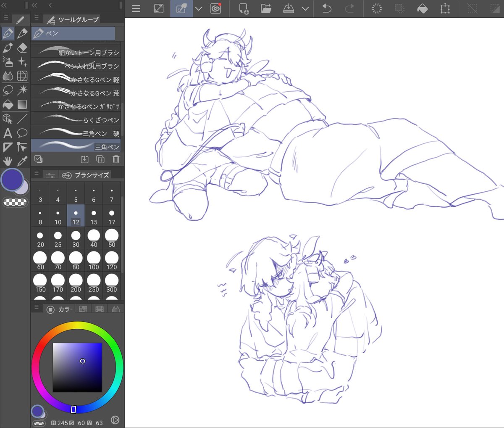504x428 pixels.
Task: Delete sub tool with trash icon
Action: point(116,159)
